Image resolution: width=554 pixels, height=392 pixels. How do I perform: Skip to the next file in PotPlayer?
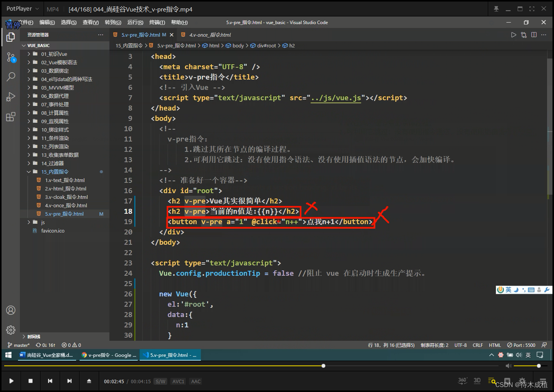[69, 381]
